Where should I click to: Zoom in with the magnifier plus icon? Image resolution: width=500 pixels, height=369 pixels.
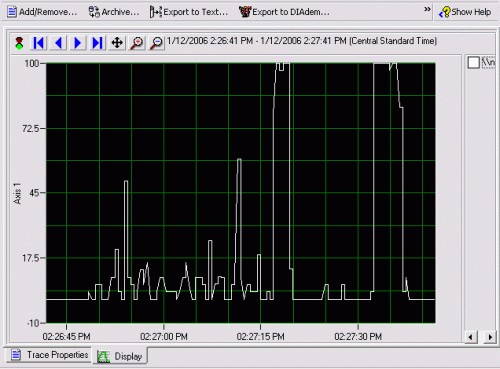(x=137, y=43)
